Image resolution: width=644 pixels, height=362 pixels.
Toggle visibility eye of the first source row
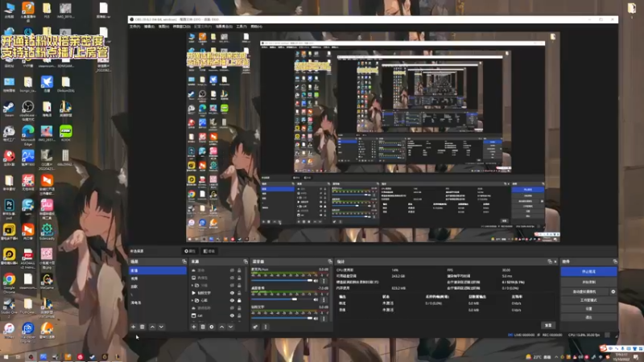[232, 270]
